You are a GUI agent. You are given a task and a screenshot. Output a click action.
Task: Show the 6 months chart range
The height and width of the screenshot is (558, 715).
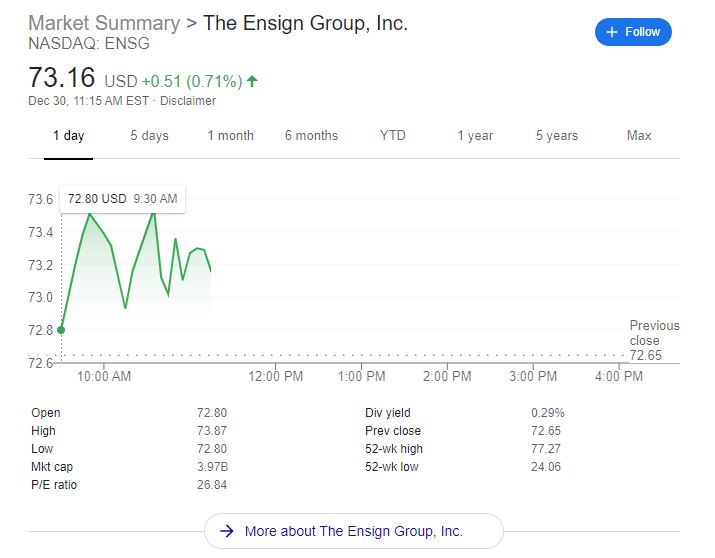click(x=311, y=136)
